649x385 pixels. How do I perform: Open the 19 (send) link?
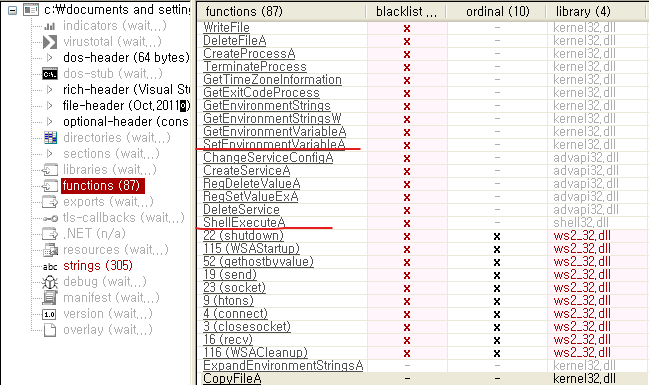230,274
